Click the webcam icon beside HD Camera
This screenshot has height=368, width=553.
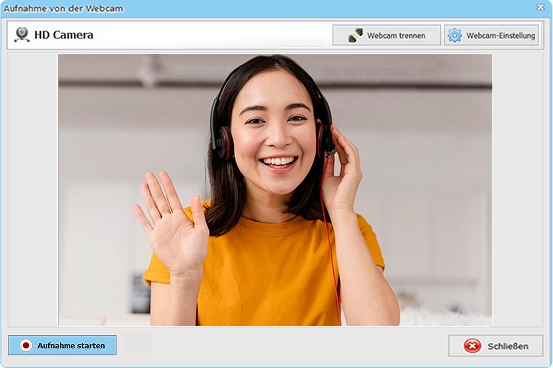click(x=22, y=35)
